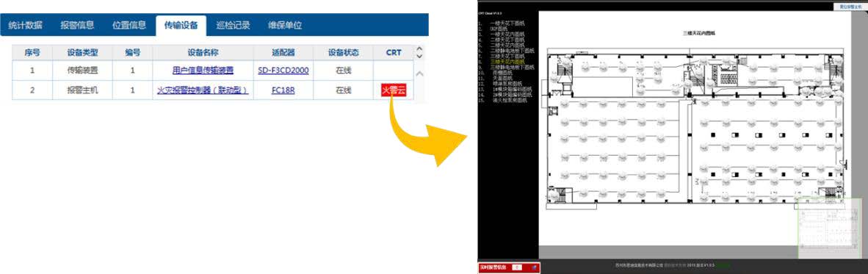This screenshot has height=274, width=868.
Task: Click the pin icon in the alarm bar
Action: [x=534, y=268]
